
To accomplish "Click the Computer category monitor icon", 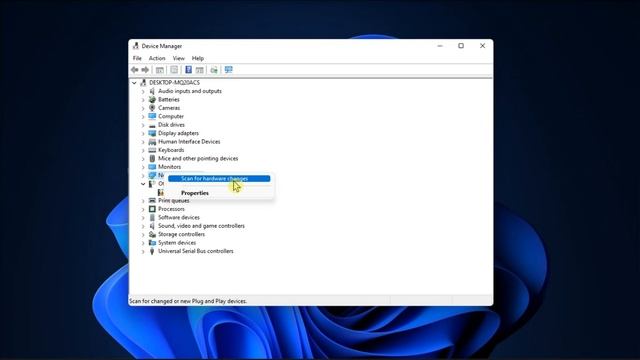I will (x=152, y=116).
